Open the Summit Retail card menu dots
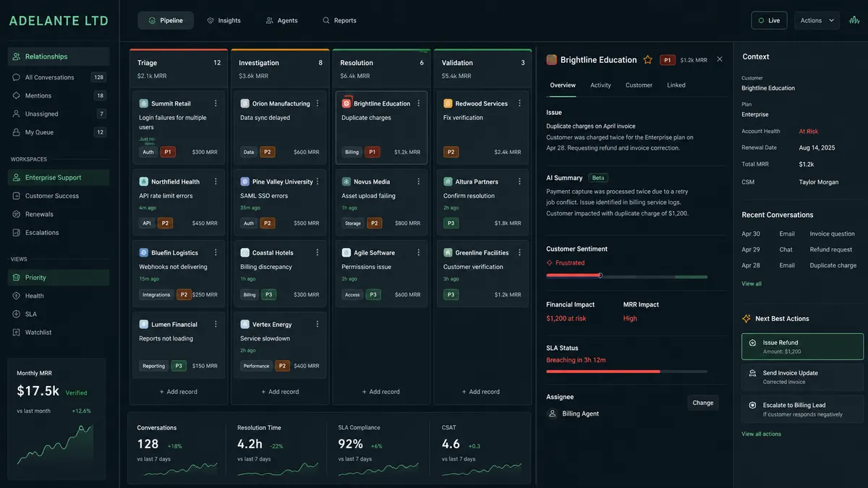868x488 pixels. pos(216,103)
